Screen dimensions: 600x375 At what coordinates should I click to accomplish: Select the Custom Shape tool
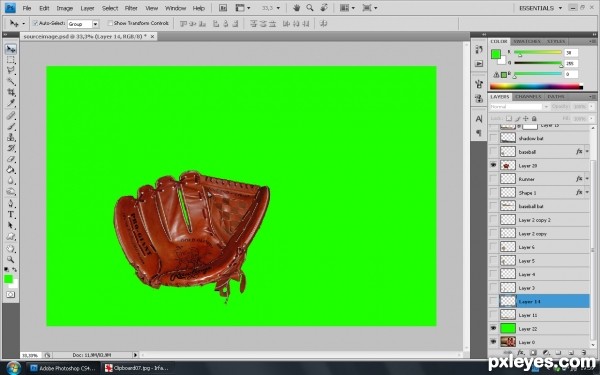click(11, 236)
